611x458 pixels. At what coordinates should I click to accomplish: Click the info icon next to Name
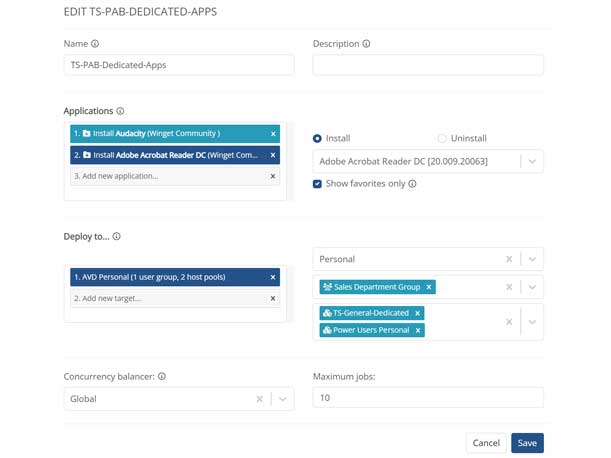[96, 44]
